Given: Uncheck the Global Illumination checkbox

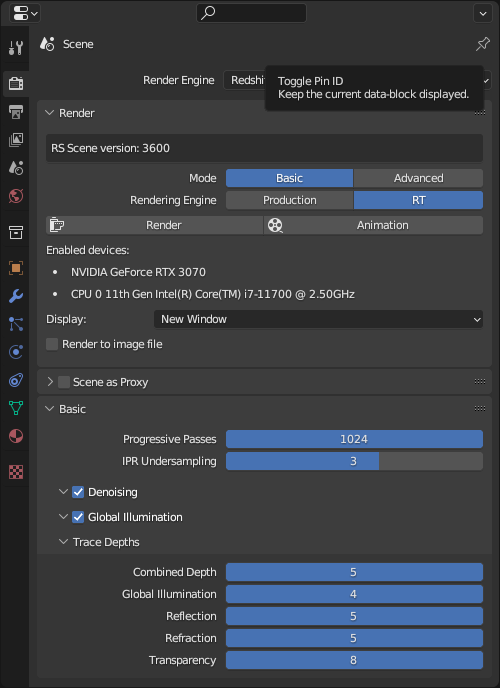Looking at the screenshot, I should [78, 517].
